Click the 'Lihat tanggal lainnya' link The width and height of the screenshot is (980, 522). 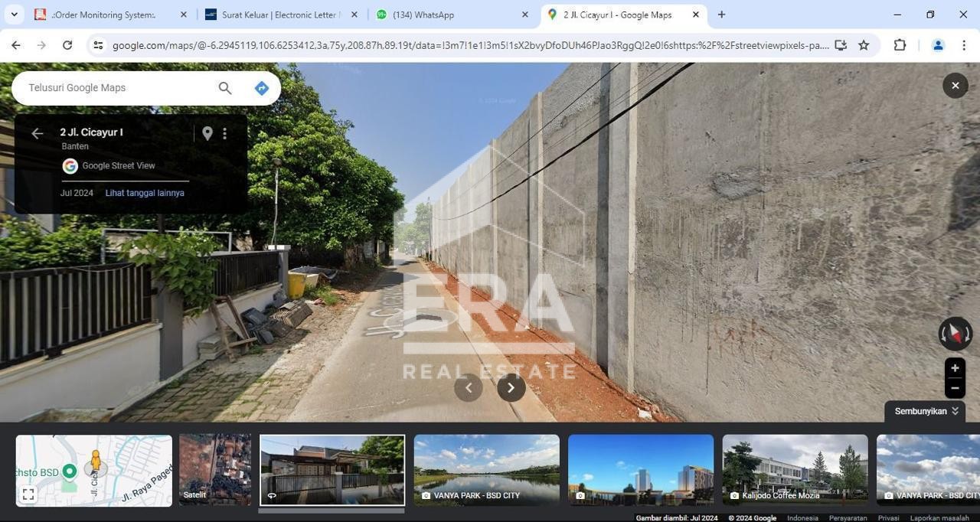[x=145, y=193]
